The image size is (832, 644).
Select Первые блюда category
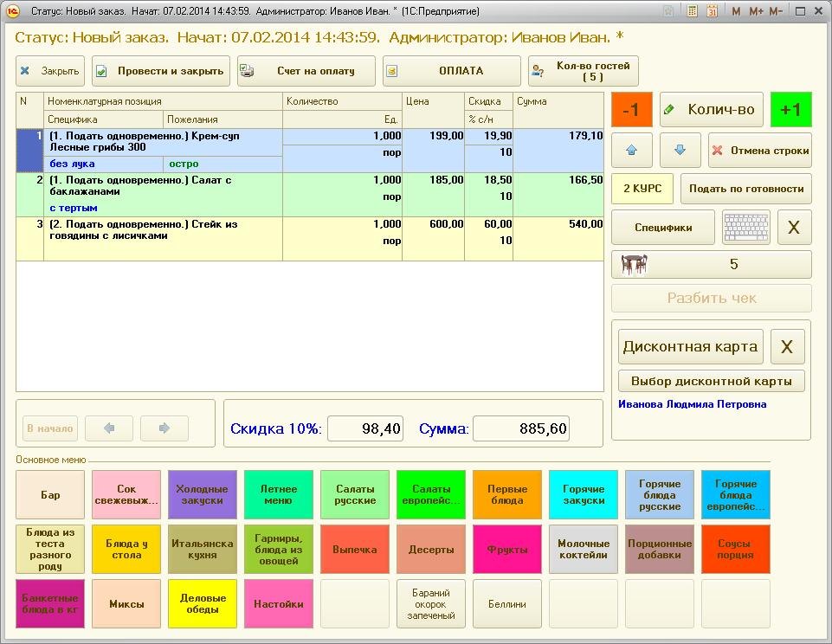[x=507, y=494]
